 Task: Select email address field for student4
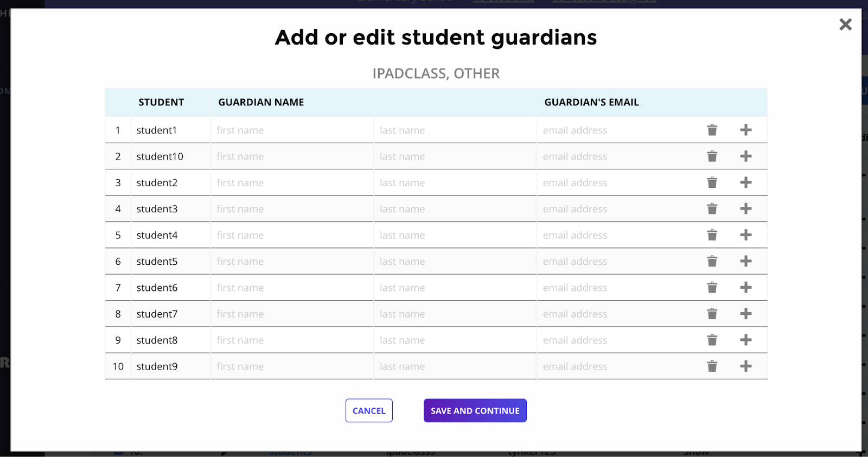click(618, 235)
